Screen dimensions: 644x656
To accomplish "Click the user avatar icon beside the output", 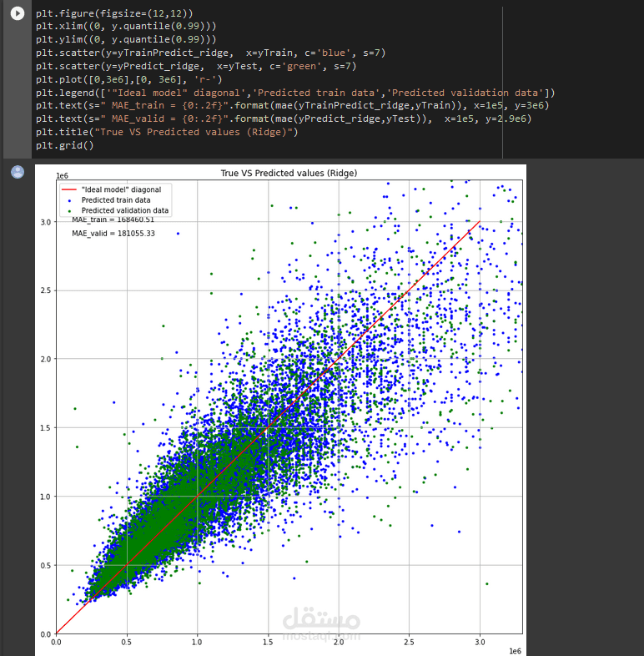I will [x=18, y=172].
